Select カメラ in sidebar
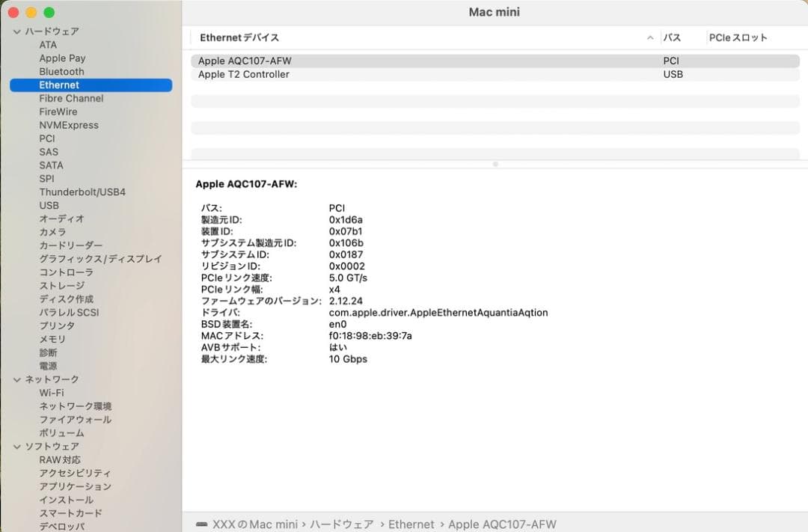The height and width of the screenshot is (532, 808). pos(52,233)
